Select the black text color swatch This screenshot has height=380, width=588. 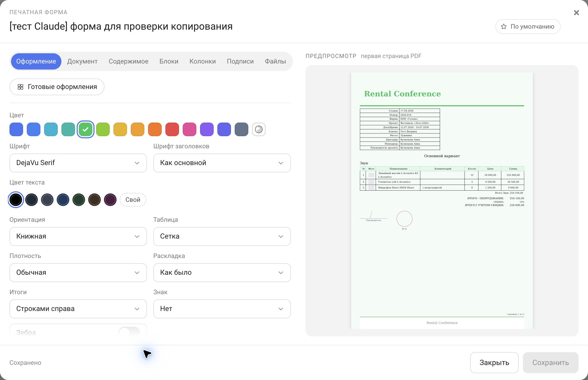click(16, 200)
